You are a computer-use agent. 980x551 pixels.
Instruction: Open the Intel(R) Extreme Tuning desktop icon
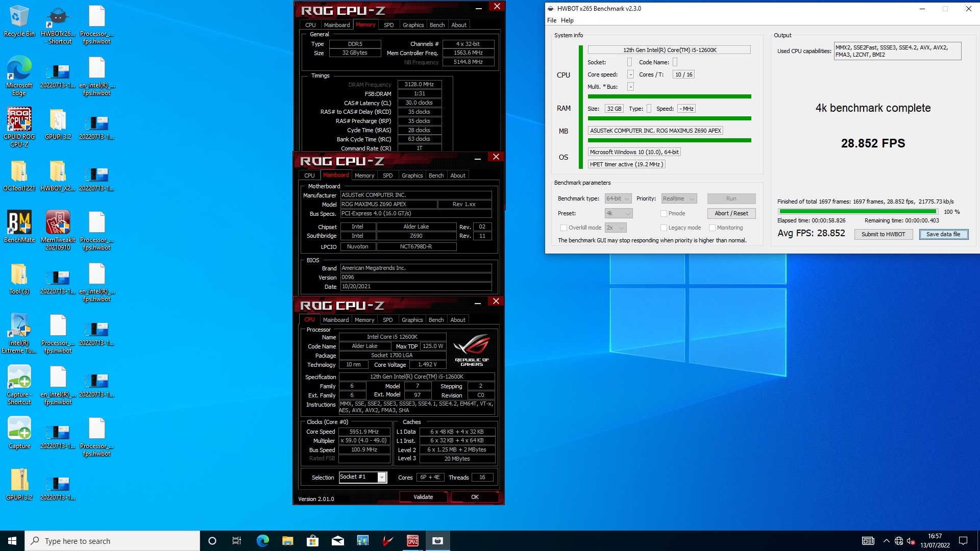[x=19, y=333]
